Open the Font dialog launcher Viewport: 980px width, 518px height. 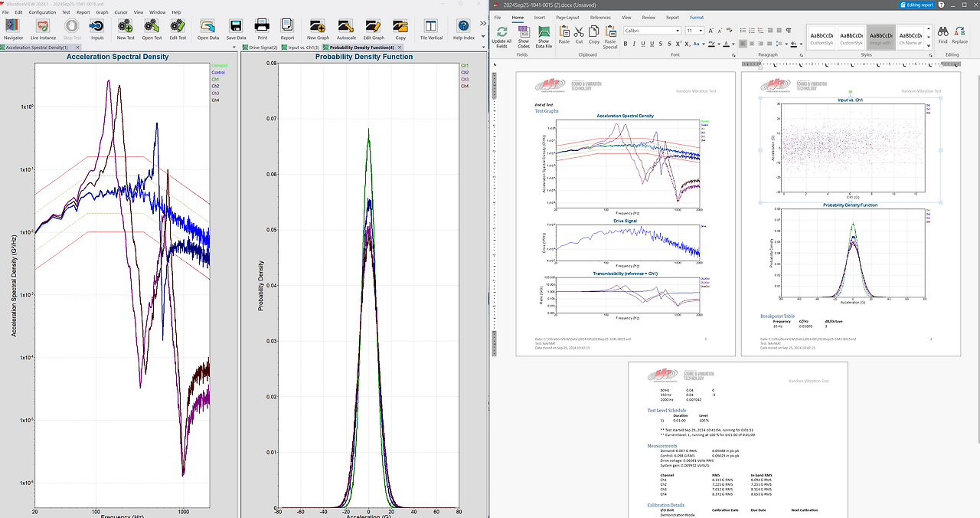click(x=733, y=55)
